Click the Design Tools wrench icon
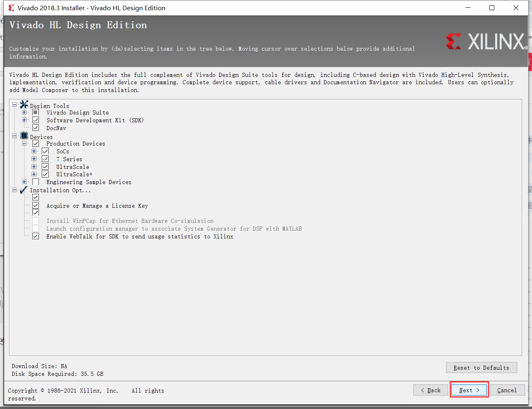Image resolution: width=532 pixels, height=409 pixels. coord(24,105)
